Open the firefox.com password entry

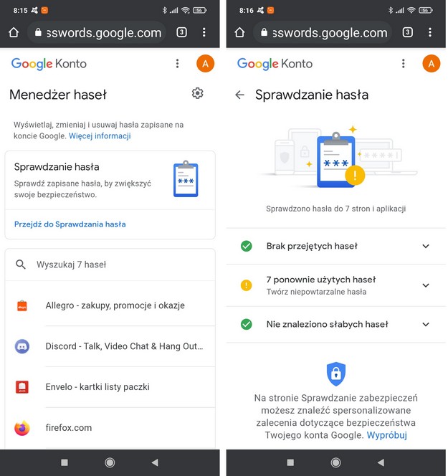(x=69, y=428)
